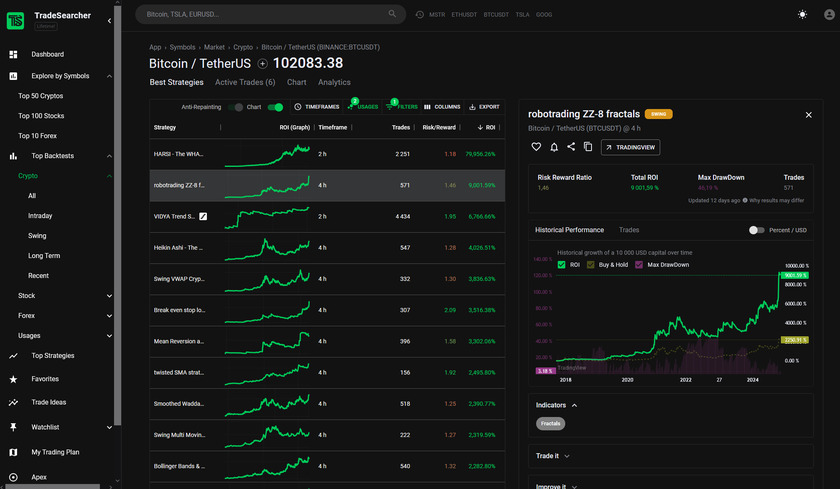Expand the Watchlist section
Viewport: 840px width, 489px height.
click(109, 427)
